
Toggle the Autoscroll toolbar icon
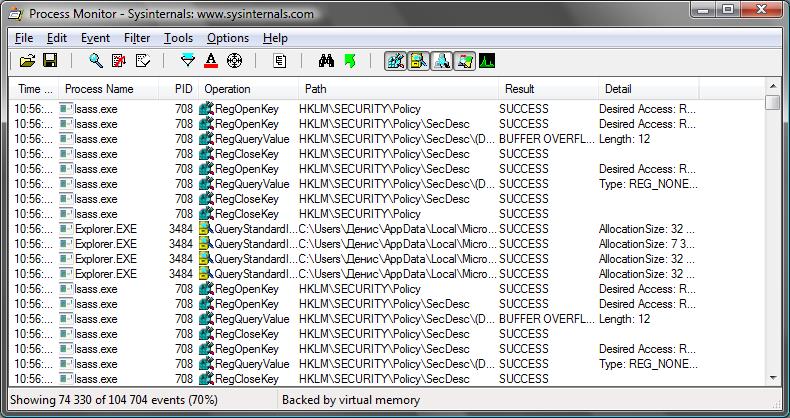click(119, 61)
